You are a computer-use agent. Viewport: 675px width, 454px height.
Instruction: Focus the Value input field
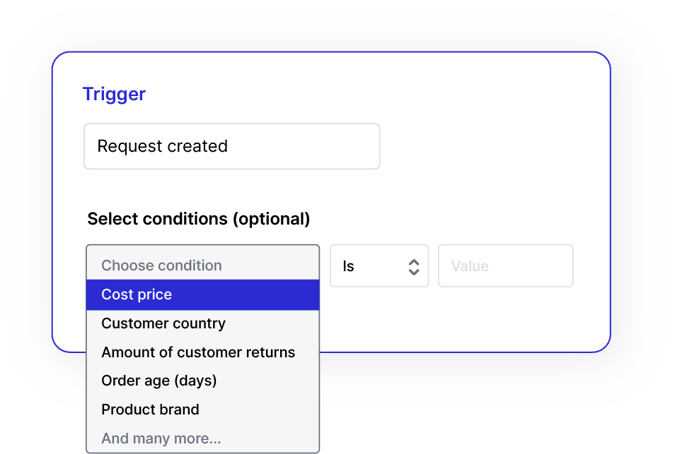[x=505, y=267]
